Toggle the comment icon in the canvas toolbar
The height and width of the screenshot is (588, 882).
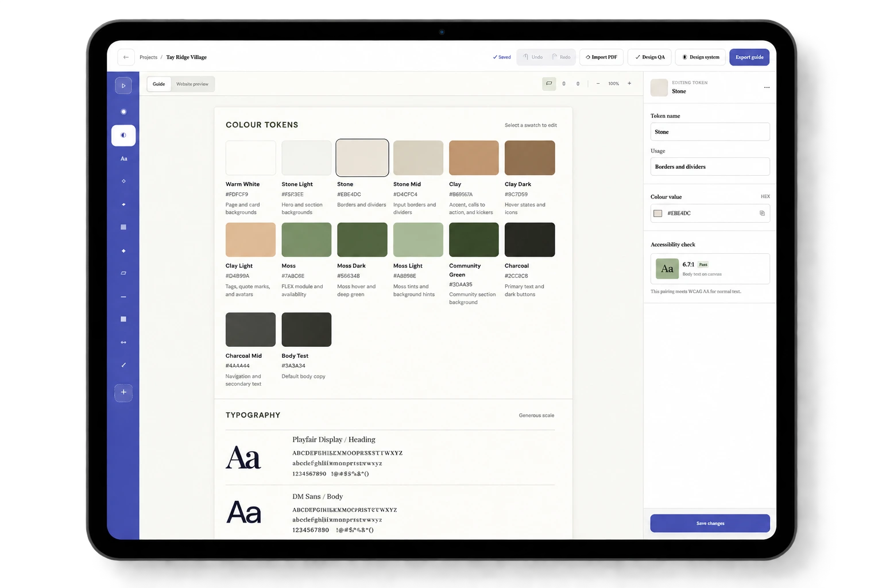(549, 84)
